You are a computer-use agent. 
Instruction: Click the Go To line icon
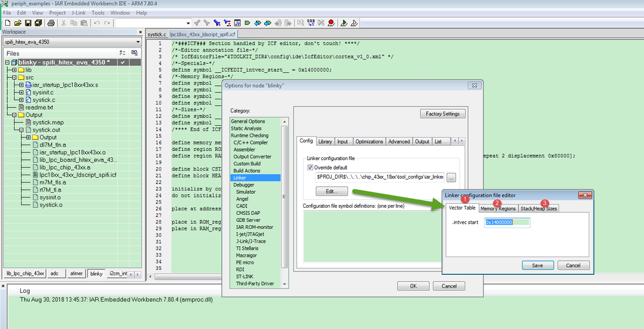(x=237, y=23)
